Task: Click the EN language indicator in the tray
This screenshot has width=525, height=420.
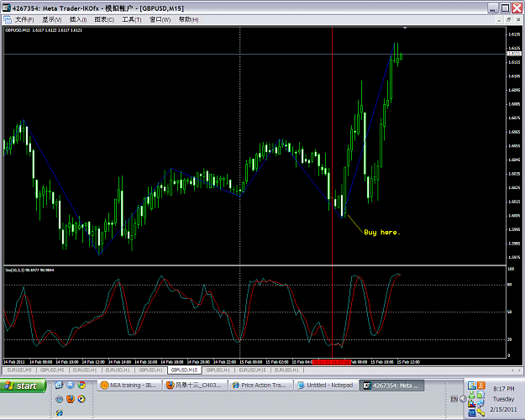Action: 454,399
